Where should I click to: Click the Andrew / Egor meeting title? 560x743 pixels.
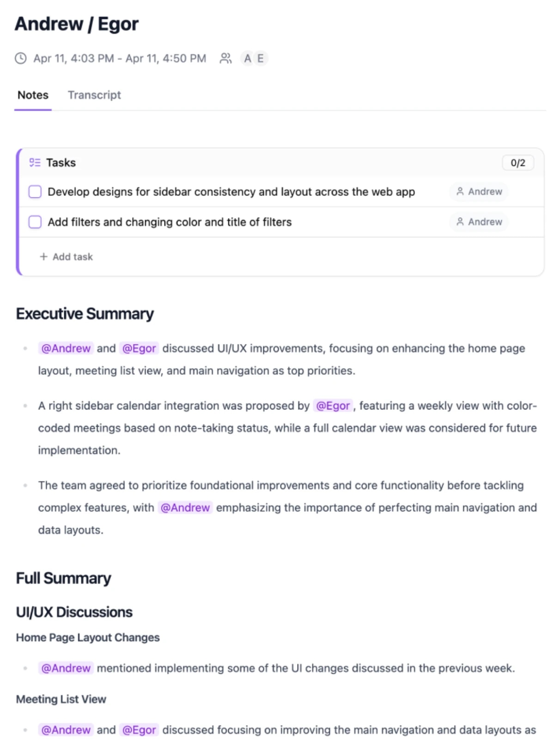coord(77,24)
